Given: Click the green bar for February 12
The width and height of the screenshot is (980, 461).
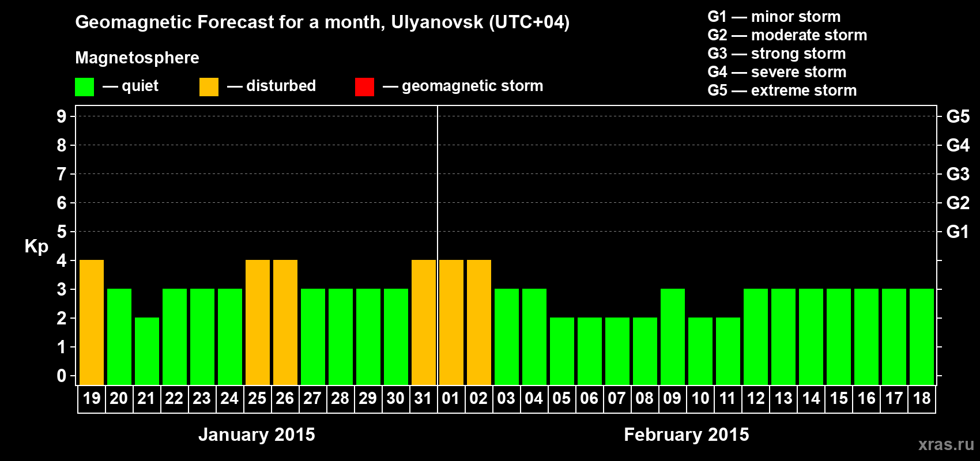Looking at the screenshot, I should coord(756,337).
